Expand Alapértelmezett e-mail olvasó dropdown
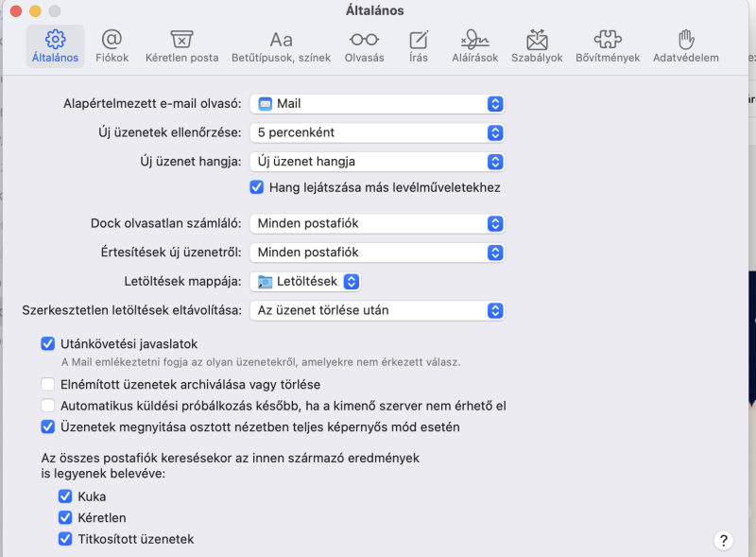The image size is (756, 557). pos(377,104)
